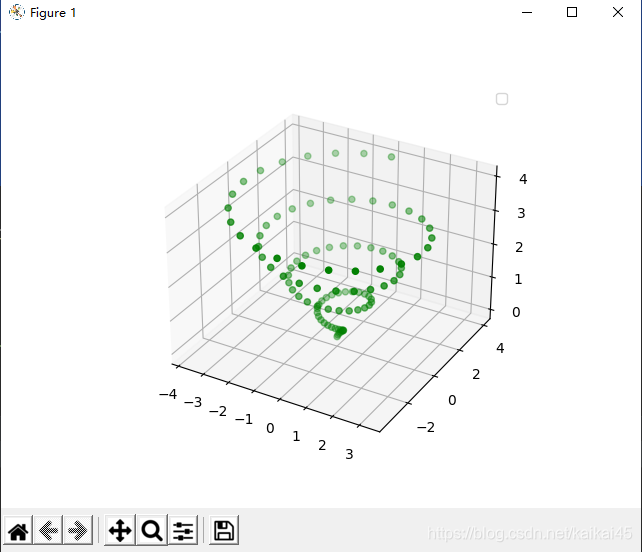Activate the Zoom to rectangle tool

coord(152,531)
